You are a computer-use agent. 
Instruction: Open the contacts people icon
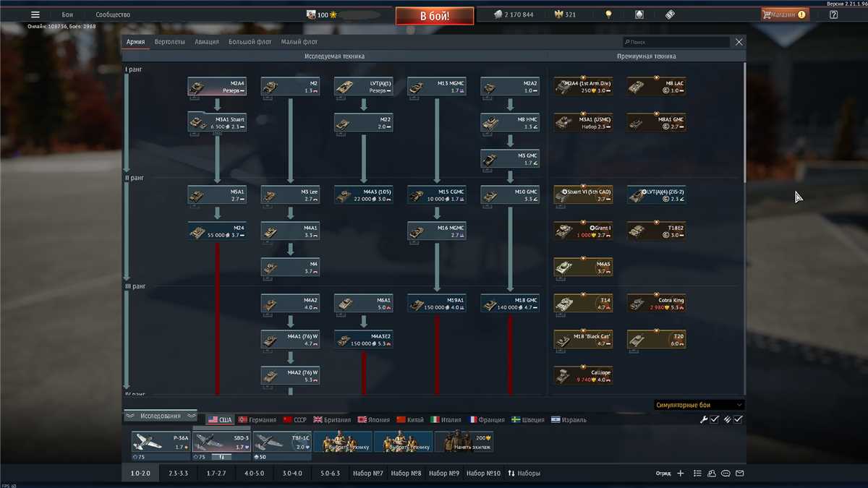712,474
